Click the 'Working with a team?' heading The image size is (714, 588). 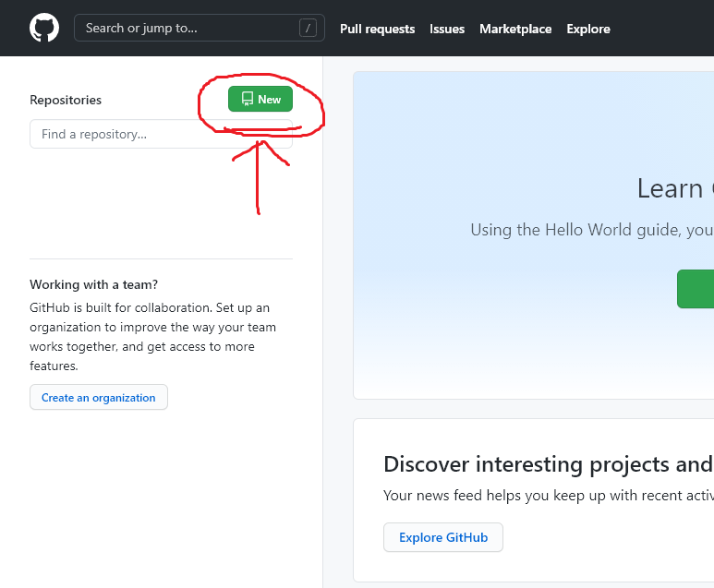point(94,284)
